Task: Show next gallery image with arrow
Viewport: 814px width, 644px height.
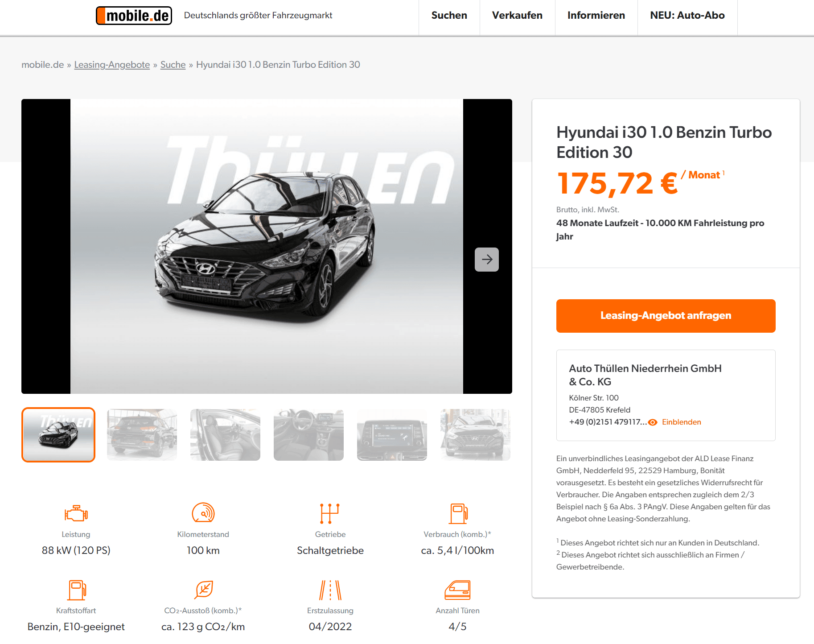Action: tap(487, 260)
